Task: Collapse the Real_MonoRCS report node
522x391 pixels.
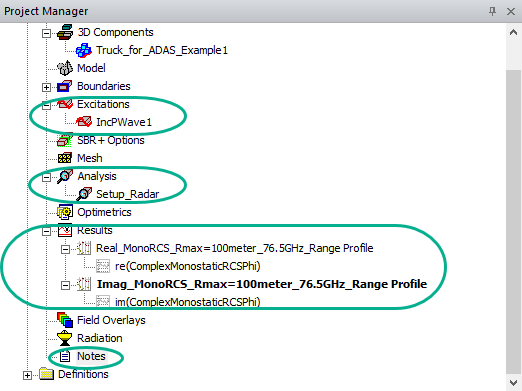Action: 65,249
